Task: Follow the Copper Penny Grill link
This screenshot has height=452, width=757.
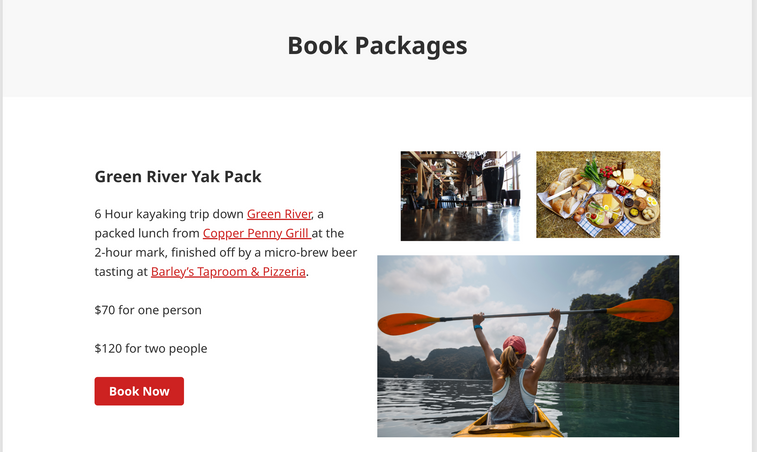Action: 256,233
